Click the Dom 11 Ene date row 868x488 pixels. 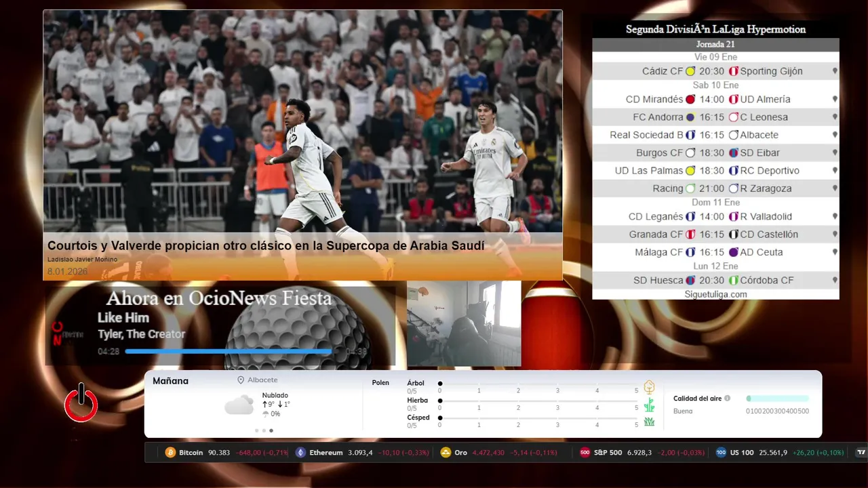tap(715, 203)
